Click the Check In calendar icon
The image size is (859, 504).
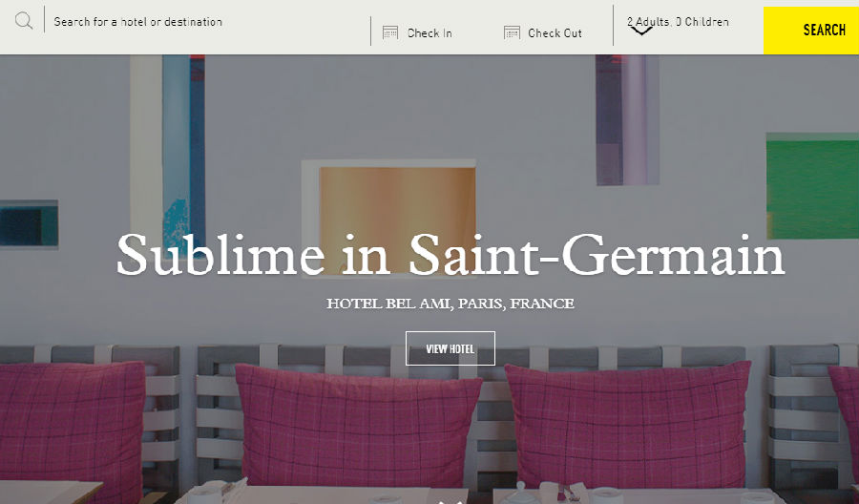(x=390, y=32)
